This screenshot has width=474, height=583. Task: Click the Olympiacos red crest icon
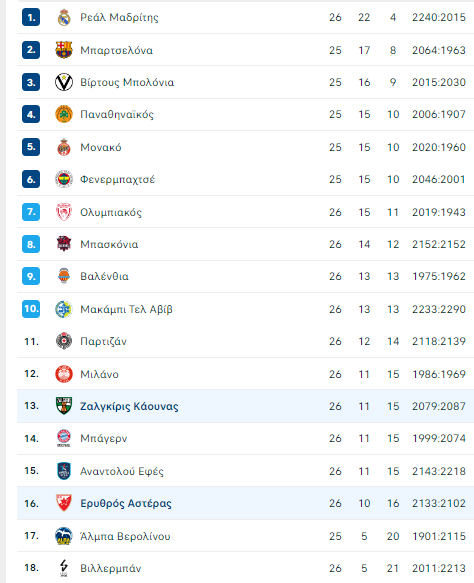point(64,212)
